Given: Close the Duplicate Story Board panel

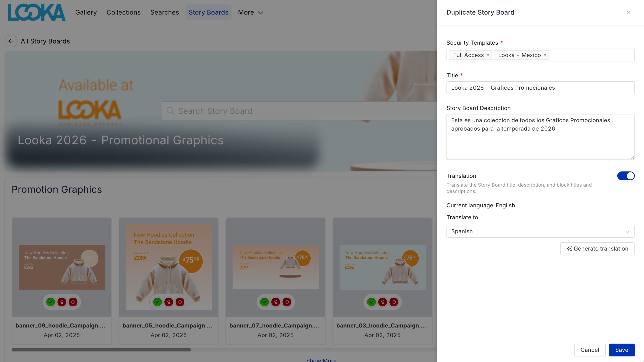Looking at the screenshot, I should click(x=628, y=12).
